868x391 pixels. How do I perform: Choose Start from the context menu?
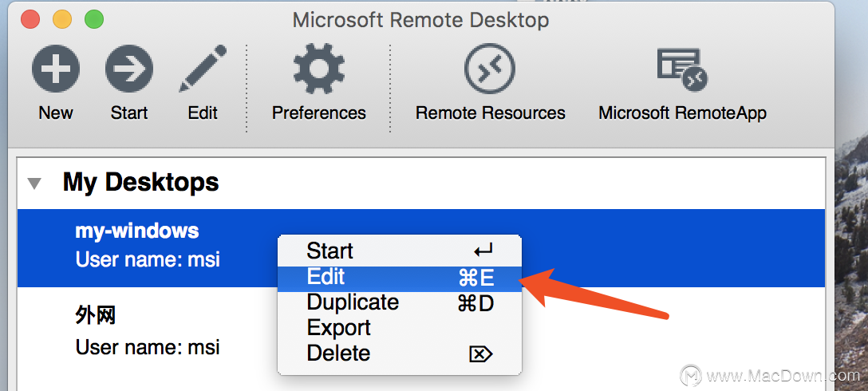tap(399, 251)
